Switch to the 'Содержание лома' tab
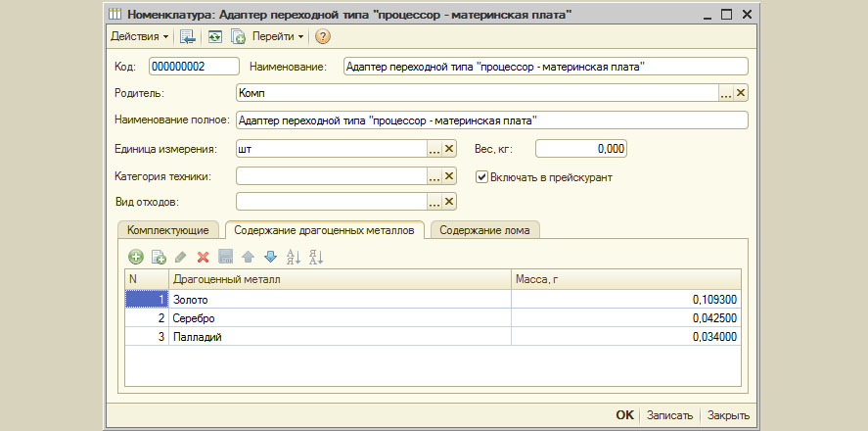Image resolution: width=868 pixels, height=431 pixels. click(x=485, y=230)
